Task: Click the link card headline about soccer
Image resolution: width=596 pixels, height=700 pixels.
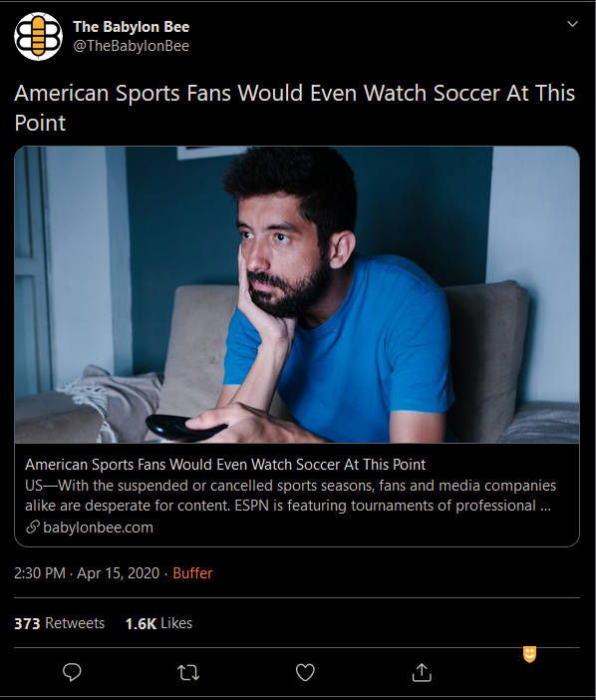Action: (x=225, y=465)
